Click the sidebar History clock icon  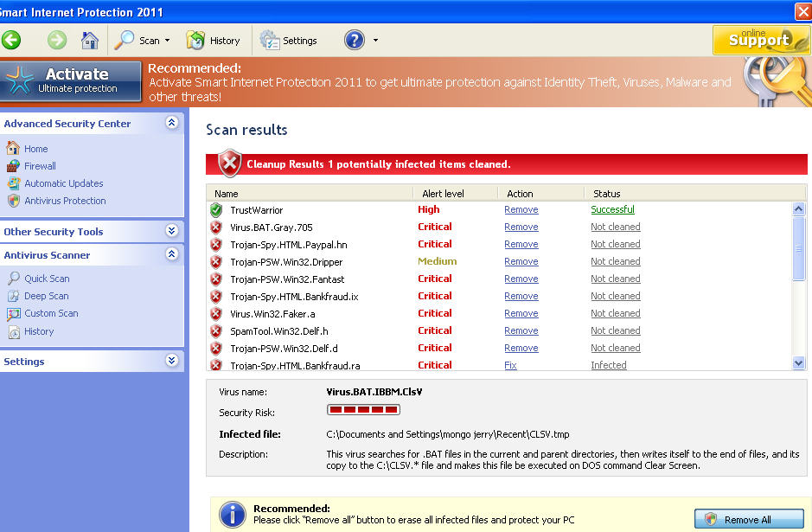click(14, 332)
